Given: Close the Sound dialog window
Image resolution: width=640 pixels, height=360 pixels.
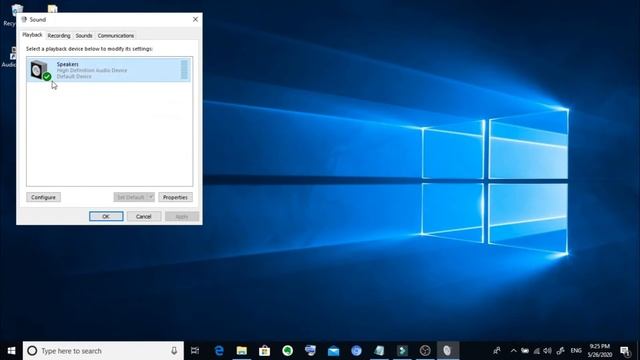Looking at the screenshot, I should pyautogui.click(x=195, y=19).
